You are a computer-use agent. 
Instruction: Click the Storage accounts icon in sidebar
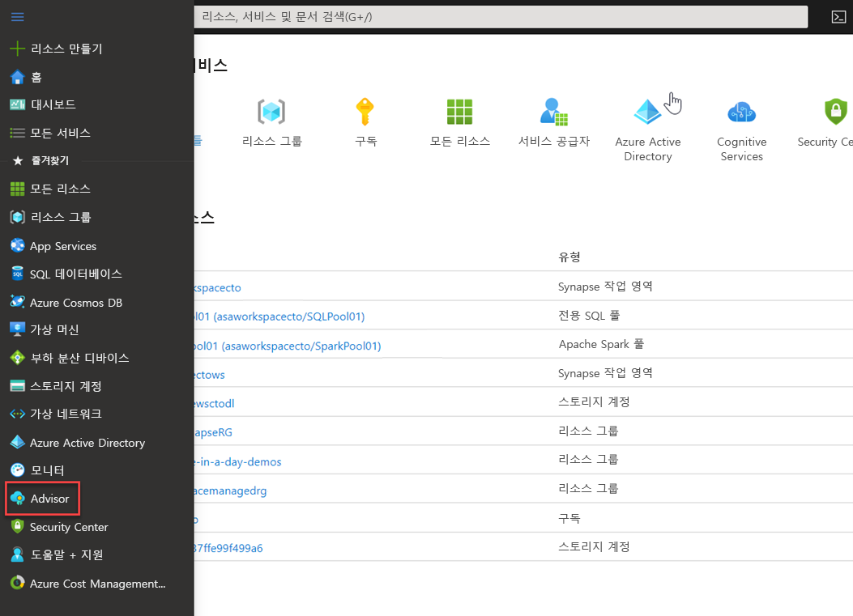pos(17,386)
